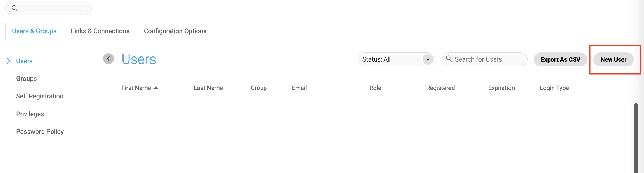
Task: Open the Password Policy section
Action: [40, 131]
